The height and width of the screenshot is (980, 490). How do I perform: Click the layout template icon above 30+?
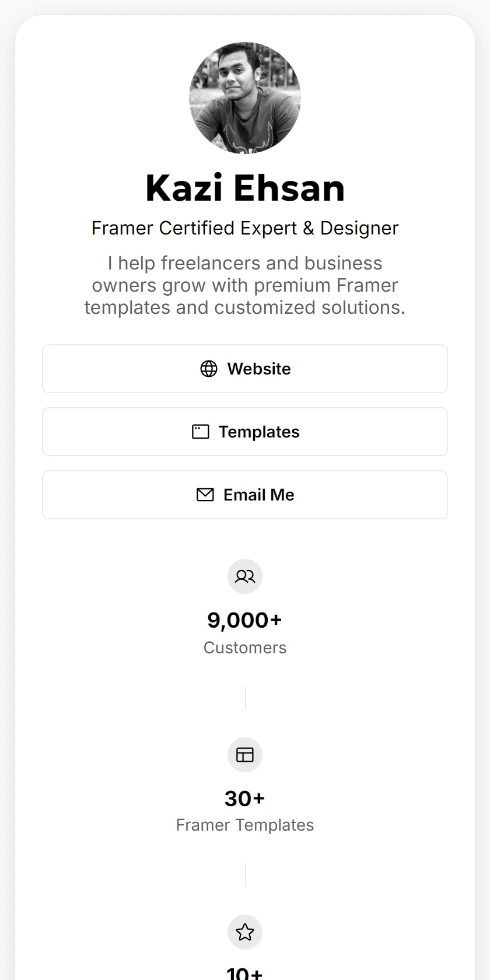coord(245,755)
